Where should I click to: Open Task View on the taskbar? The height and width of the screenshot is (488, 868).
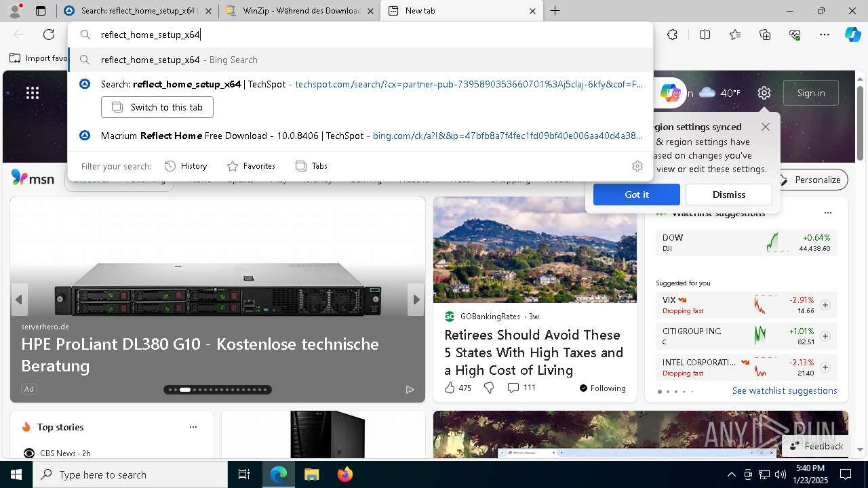pyautogui.click(x=244, y=474)
